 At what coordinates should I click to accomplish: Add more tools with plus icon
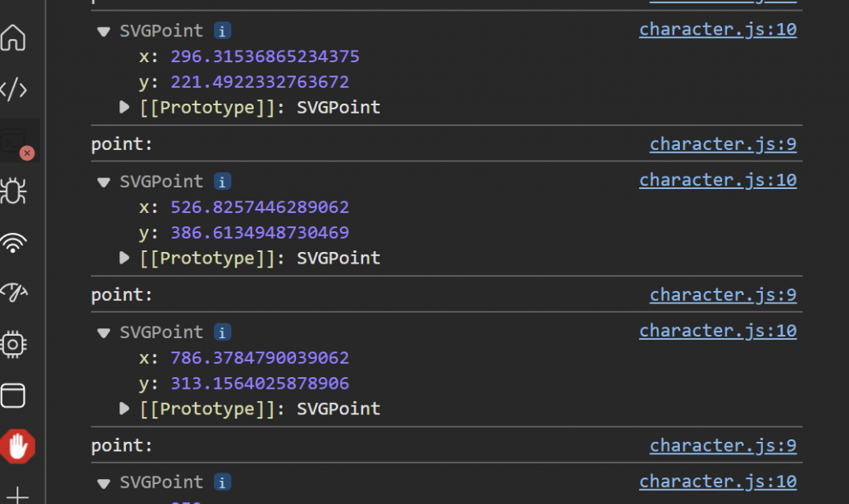(17, 495)
